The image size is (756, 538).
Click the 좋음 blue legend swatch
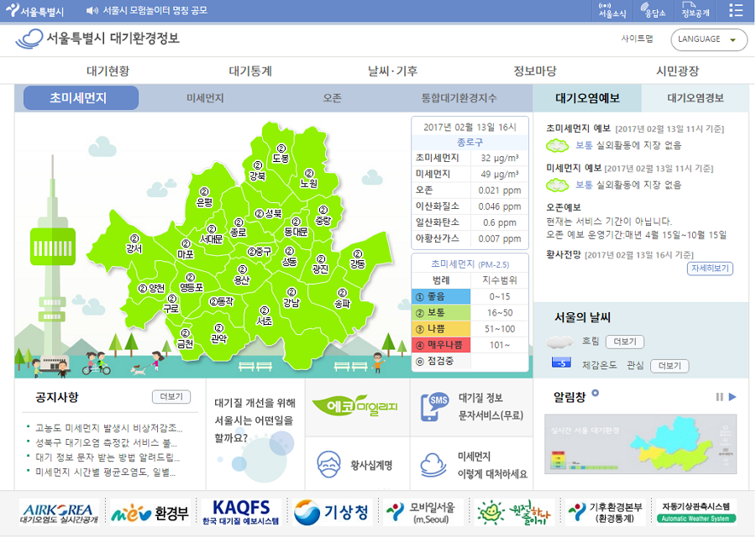tap(441, 296)
